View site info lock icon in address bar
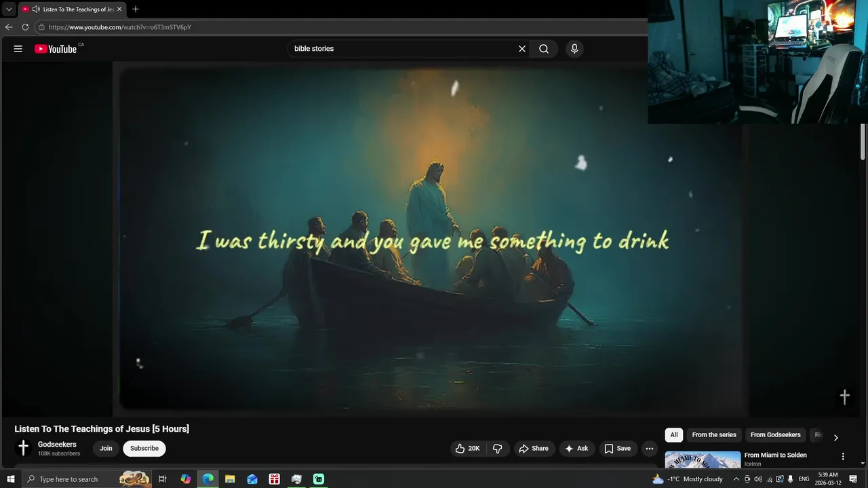Image resolution: width=868 pixels, height=488 pixels. (x=41, y=27)
